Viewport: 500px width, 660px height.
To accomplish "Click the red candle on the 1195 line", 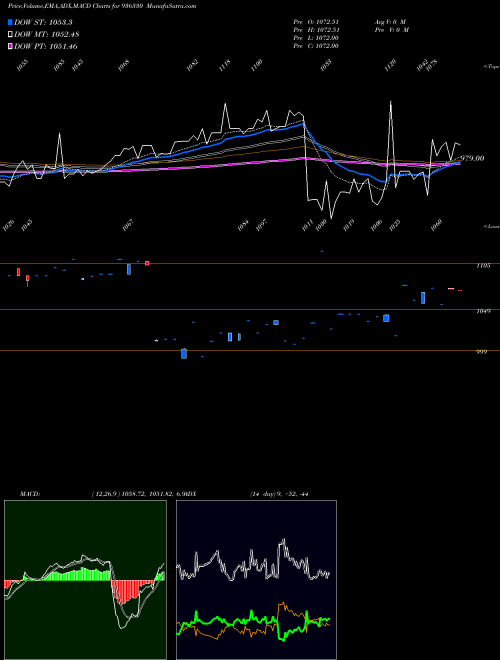I will click(147, 263).
